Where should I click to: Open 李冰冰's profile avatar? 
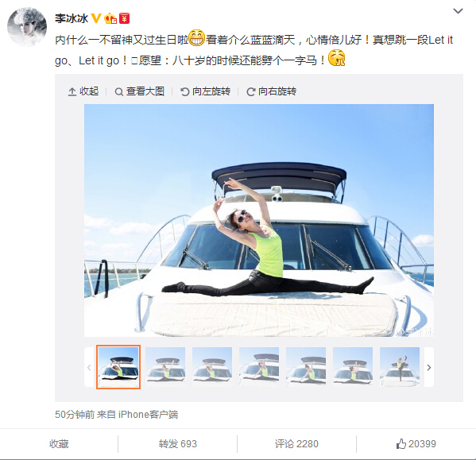pos(27,27)
